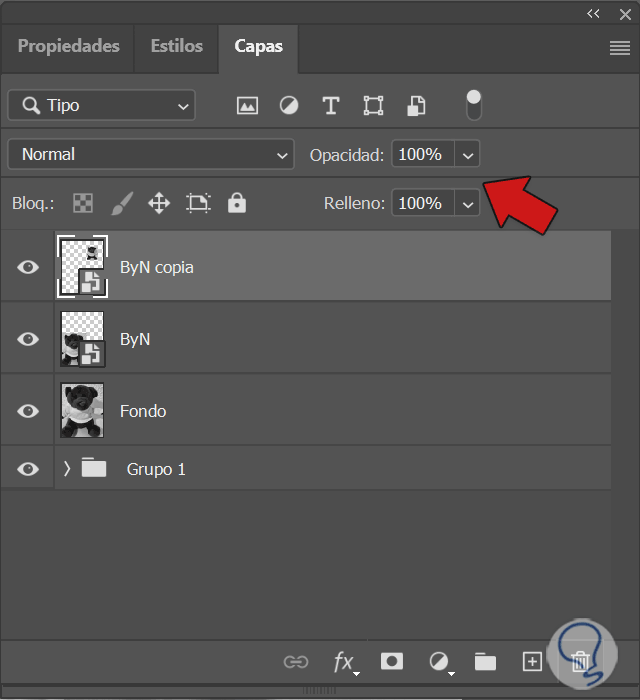Viewport: 640px width, 700px height.
Task: Select the ByN copia layer thumbnail
Action: [x=82, y=267]
